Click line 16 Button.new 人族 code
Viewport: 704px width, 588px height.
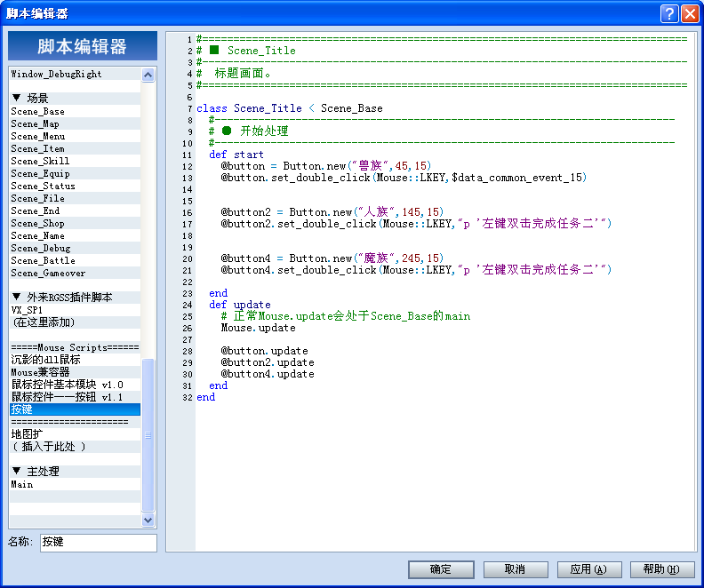click(332, 212)
